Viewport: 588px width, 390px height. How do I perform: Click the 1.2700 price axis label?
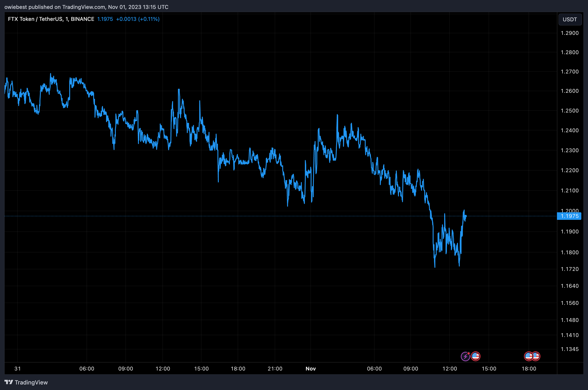coord(570,72)
